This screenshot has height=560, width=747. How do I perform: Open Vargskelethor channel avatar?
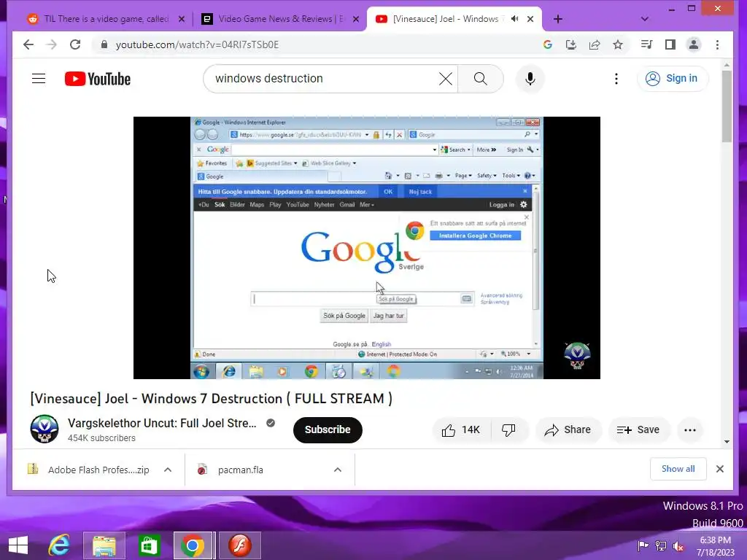[x=44, y=429]
